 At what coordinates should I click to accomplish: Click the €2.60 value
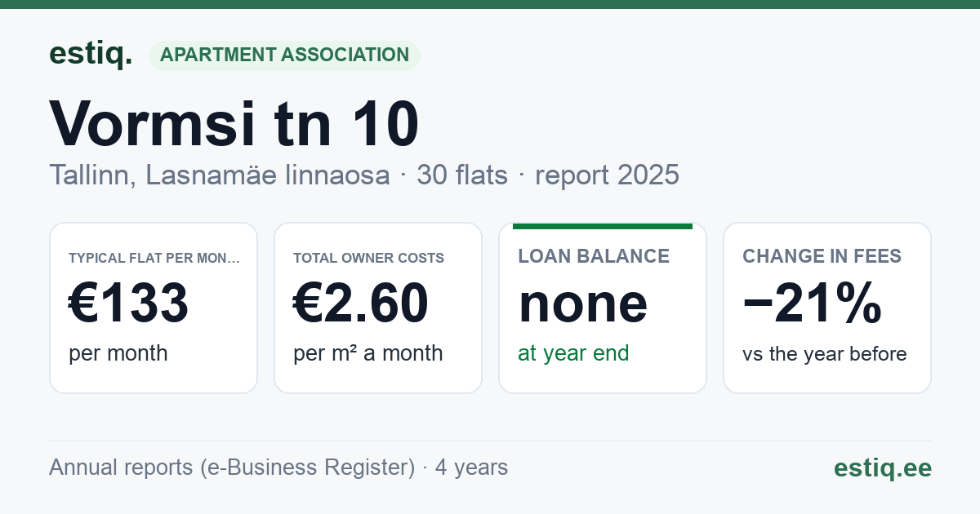pos(361,303)
